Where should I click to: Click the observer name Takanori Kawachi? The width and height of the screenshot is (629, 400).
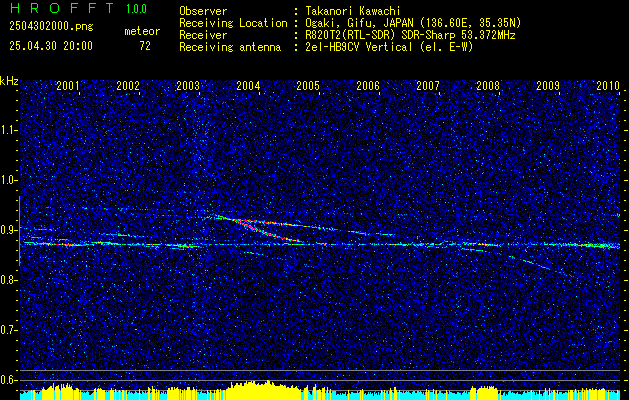(353, 12)
